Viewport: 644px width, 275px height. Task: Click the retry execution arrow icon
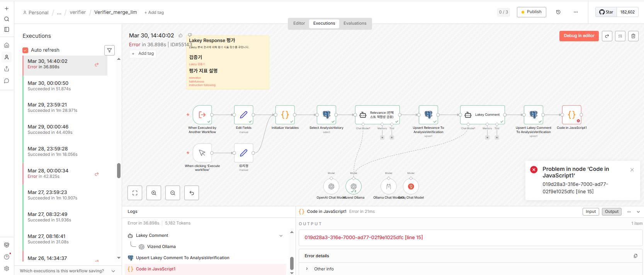tap(607, 36)
